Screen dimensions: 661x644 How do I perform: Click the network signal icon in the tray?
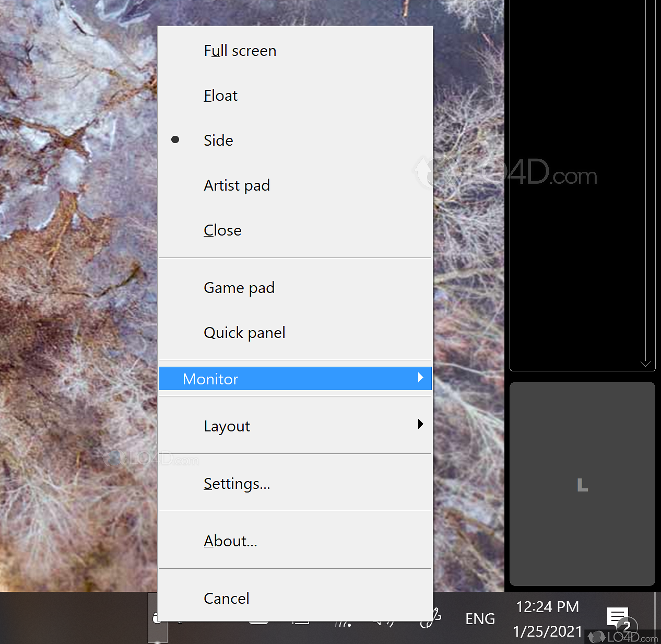point(343,622)
